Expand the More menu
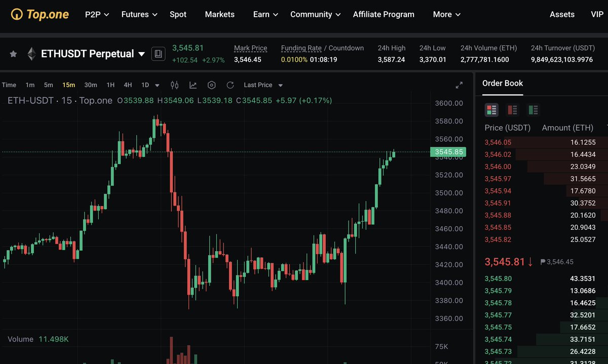 pyautogui.click(x=447, y=14)
